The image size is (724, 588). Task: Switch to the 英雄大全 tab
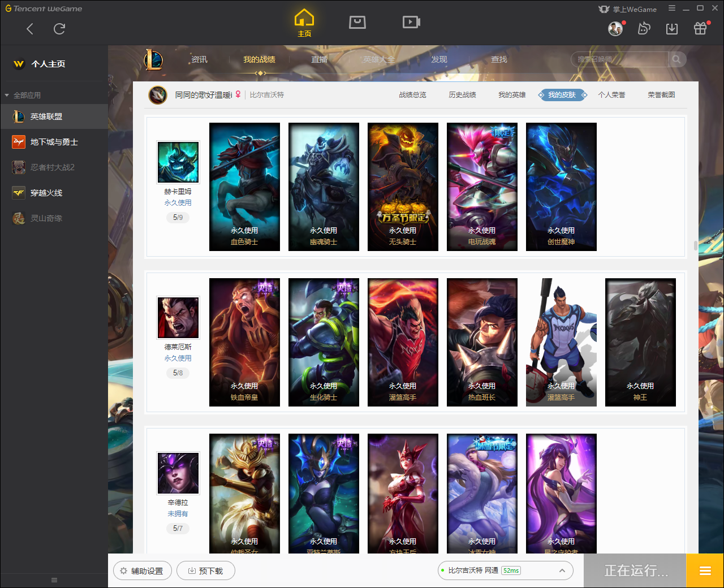[379, 59]
